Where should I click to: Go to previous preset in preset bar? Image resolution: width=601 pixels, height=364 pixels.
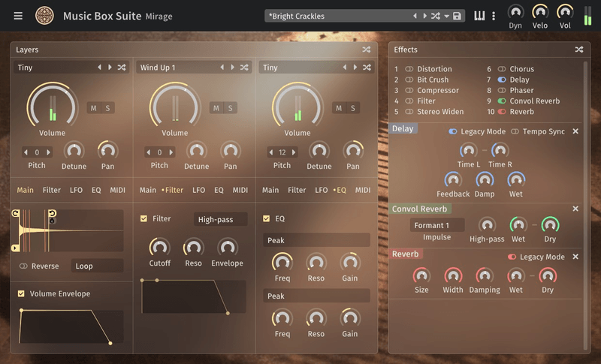click(415, 16)
